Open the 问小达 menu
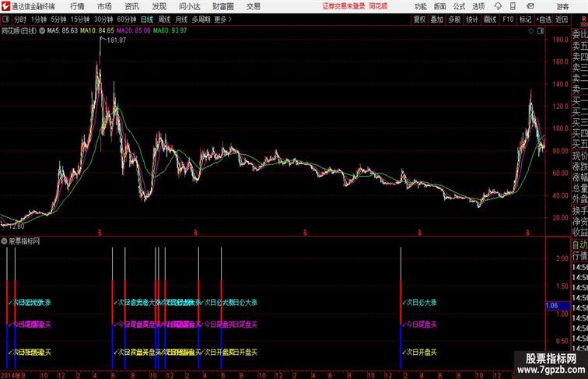This screenshot has height=379, width=588. coord(189,6)
